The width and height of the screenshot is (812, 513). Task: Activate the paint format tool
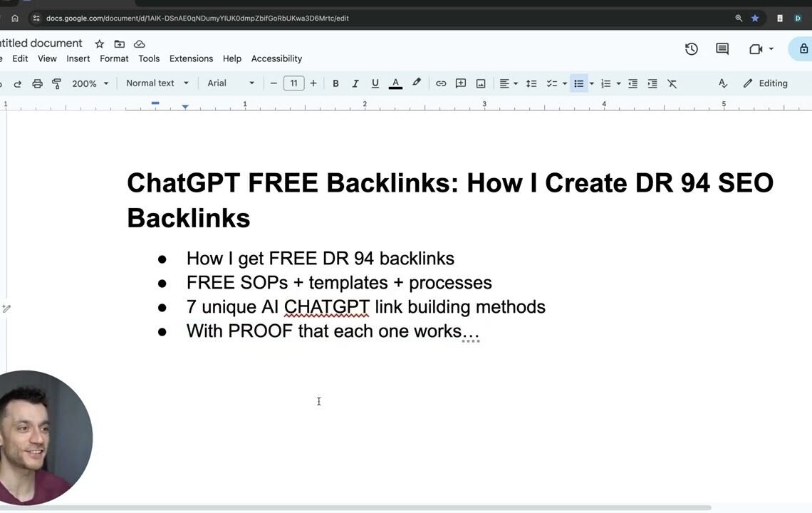pyautogui.click(x=57, y=83)
